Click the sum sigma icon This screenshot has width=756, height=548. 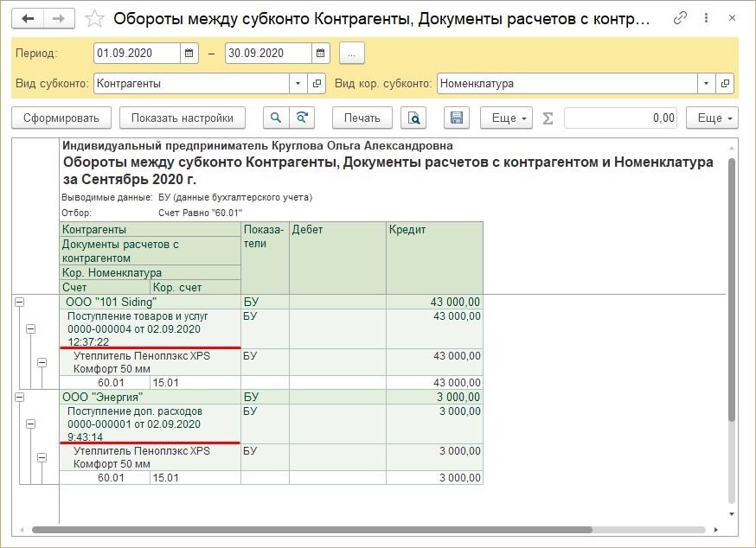tap(548, 118)
